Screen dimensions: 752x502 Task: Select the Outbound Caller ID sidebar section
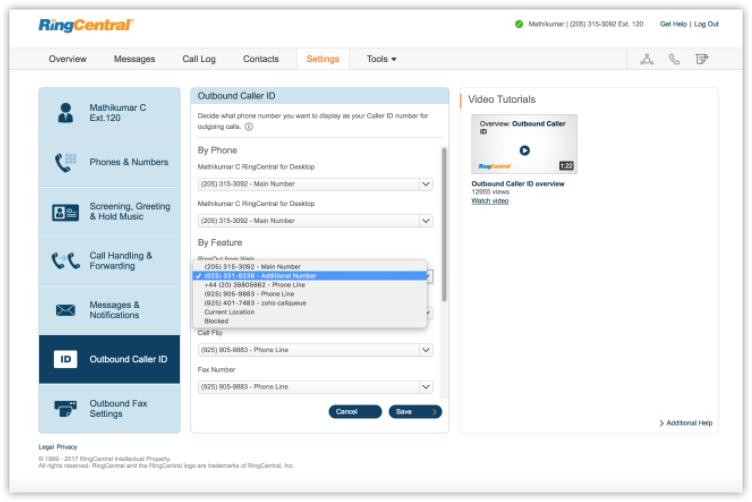coord(109,359)
